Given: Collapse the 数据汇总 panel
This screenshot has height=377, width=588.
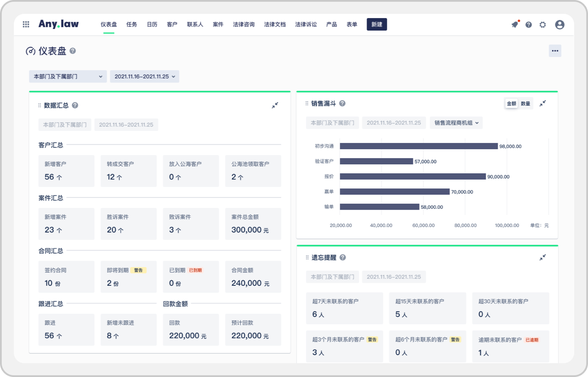Looking at the screenshot, I should (x=275, y=105).
